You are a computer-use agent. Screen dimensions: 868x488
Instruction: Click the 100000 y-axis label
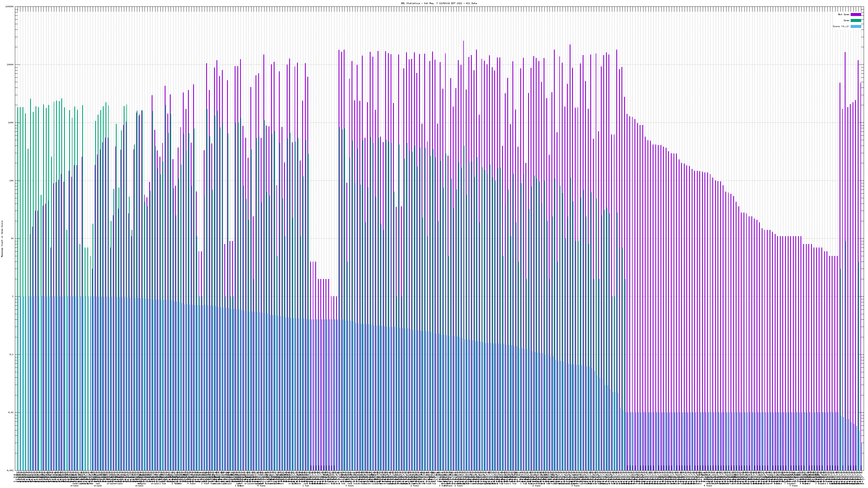pyautogui.click(x=10, y=7)
